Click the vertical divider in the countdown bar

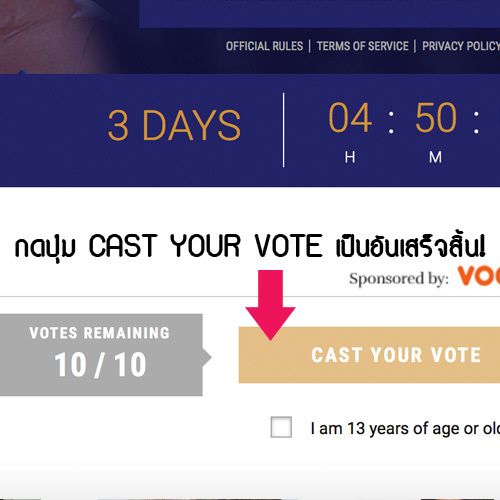click(x=283, y=130)
